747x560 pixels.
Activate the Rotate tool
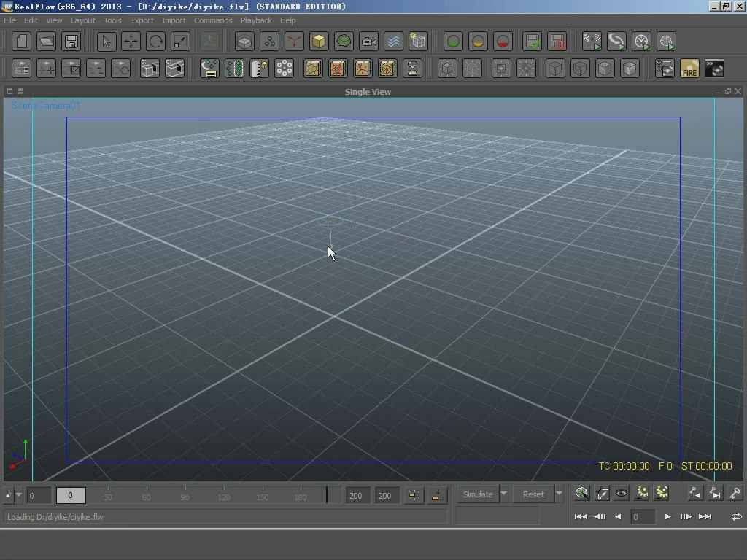click(155, 42)
